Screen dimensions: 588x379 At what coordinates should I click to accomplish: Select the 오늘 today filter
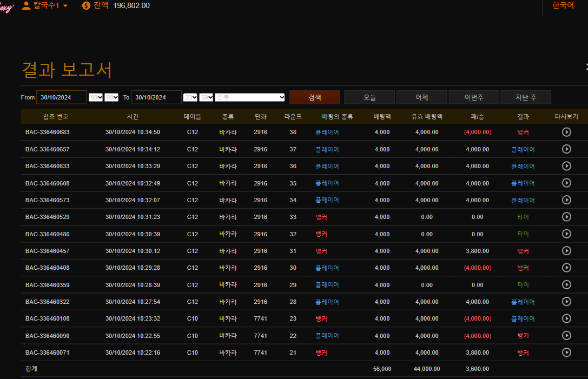[x=369, y=97]
